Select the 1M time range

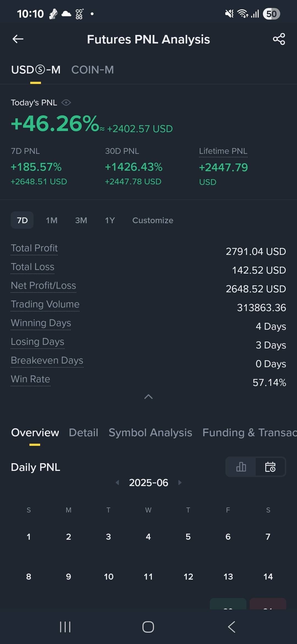[52, 220]
